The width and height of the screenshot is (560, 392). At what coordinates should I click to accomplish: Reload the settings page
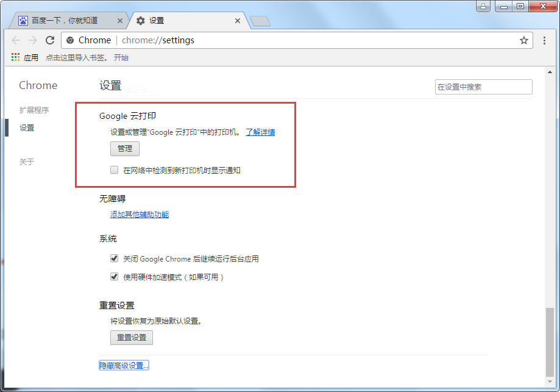point(51,40)
